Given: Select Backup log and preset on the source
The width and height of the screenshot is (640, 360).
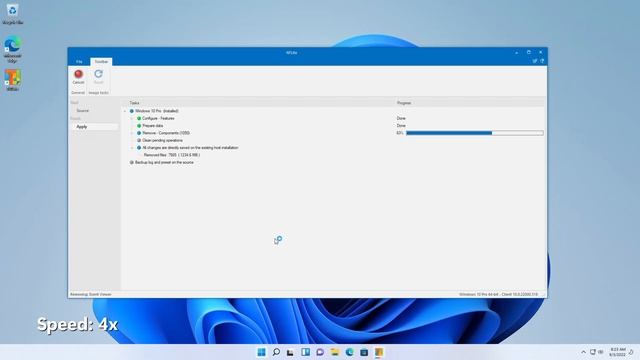Looking at the screenshot, I should click(164, 162).
